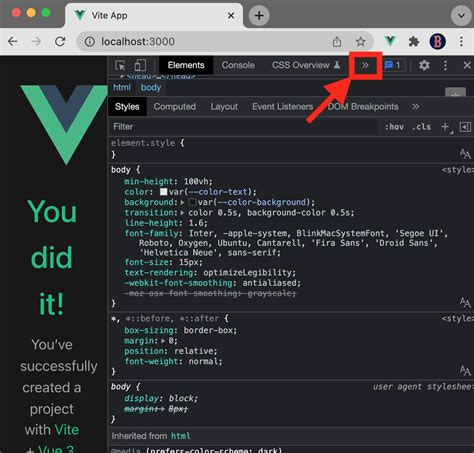Close the Vite App tab
474x453 pixels.
(x=231, y=16)
